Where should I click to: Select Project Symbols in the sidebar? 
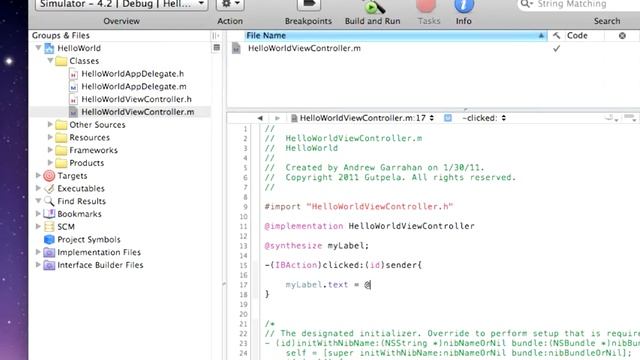[x=89, y=239]
